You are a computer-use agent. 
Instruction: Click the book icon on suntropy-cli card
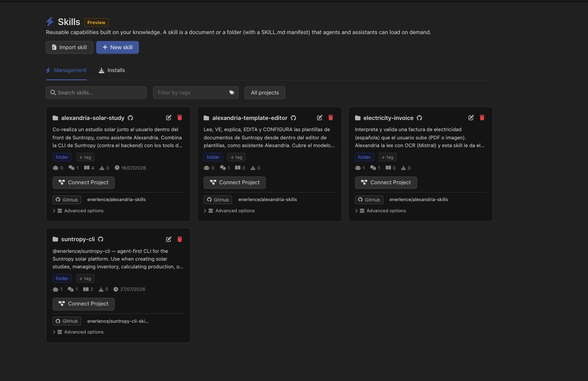86,289
